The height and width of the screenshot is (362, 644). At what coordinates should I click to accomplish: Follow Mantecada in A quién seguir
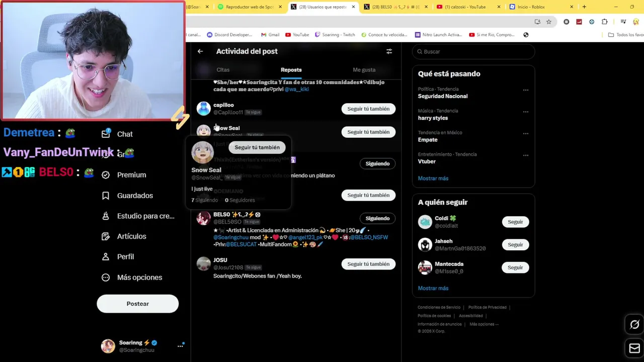(515, 267)
